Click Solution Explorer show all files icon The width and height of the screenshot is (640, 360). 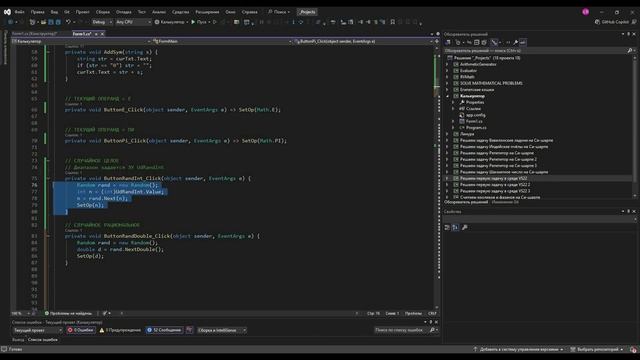(x=484, y=42)
